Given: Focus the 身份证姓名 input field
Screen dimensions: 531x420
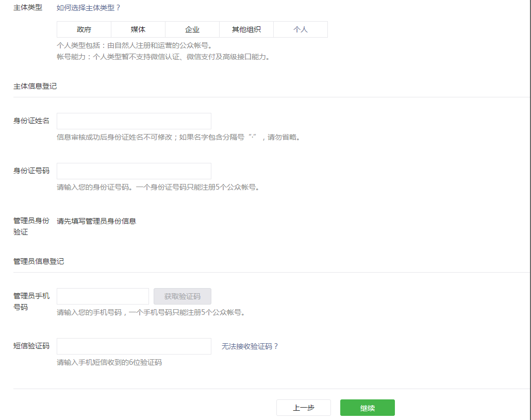Looking at the screenshot, I should [134, 121].
